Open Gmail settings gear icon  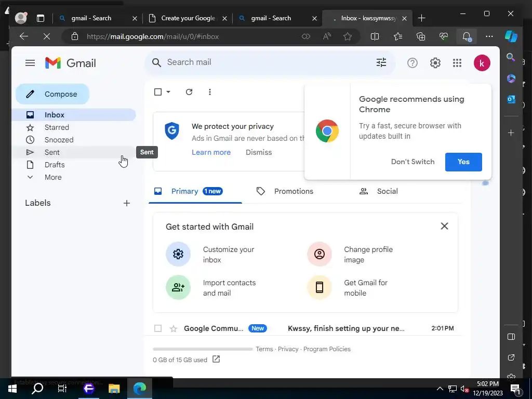coord(435,63)
